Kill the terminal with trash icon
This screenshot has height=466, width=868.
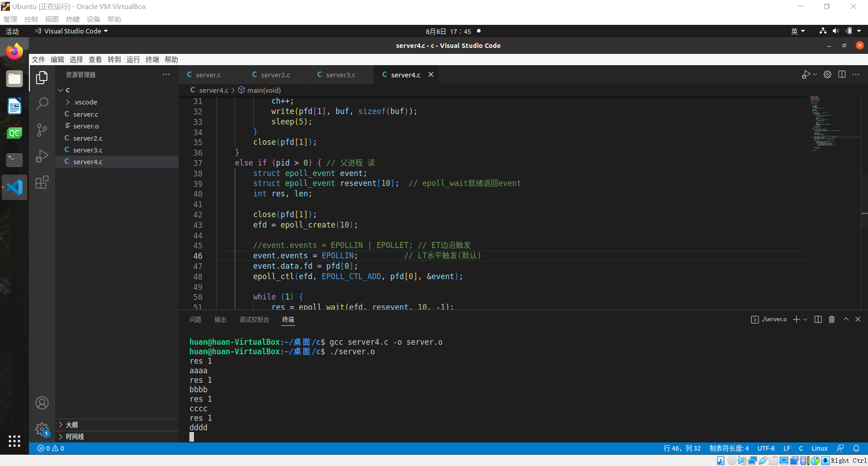click(x=831, y=319)
